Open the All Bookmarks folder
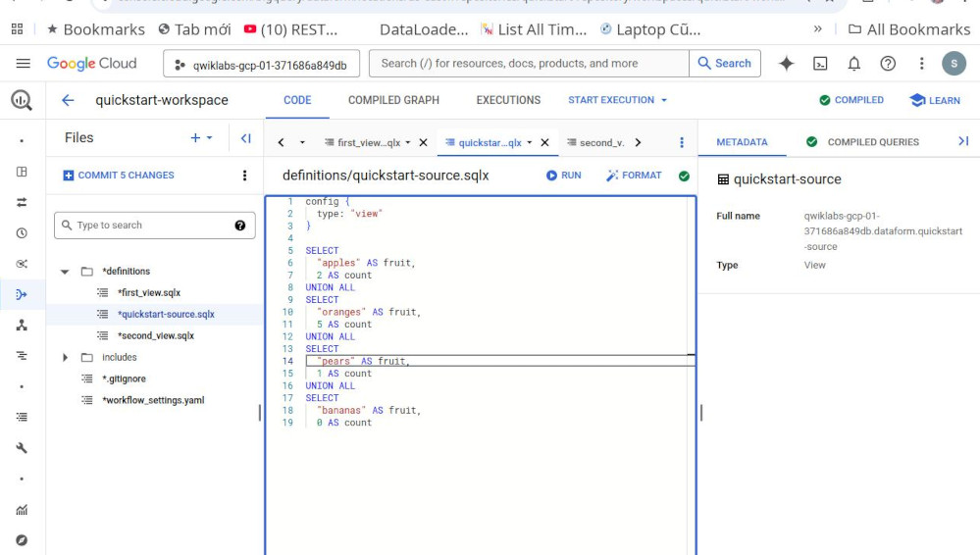Screen dimensions: 980x555 [909, 29]
